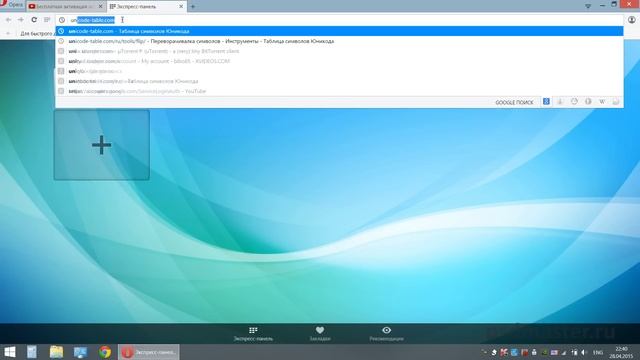This screenshot has height=360, width=640.
Task: Open the Opera main menu button
Action: pyautogui.click(x=12, y=5)
